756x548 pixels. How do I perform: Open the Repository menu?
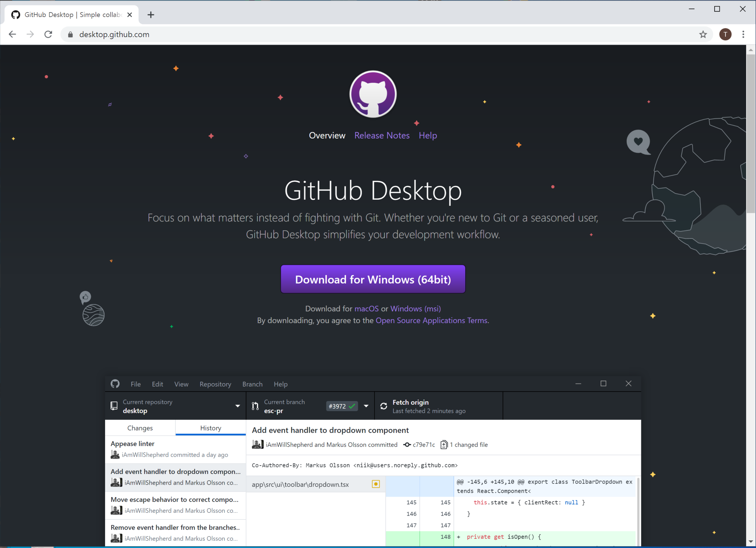[x=215, y=384]
